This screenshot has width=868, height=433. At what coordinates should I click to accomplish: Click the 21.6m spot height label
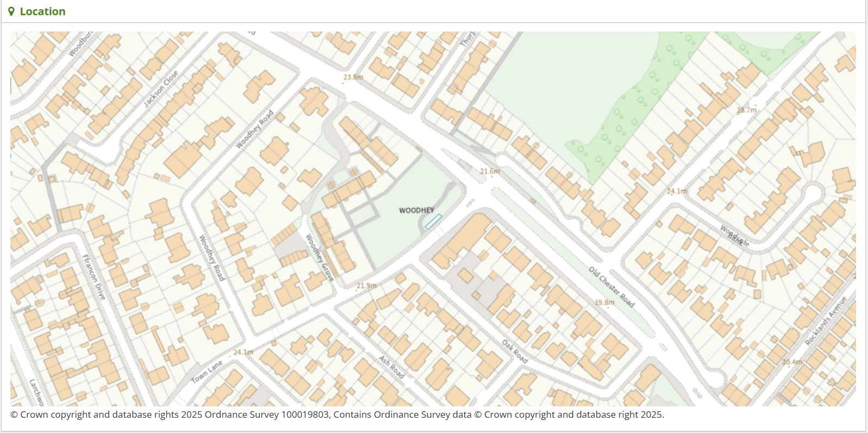489,171
